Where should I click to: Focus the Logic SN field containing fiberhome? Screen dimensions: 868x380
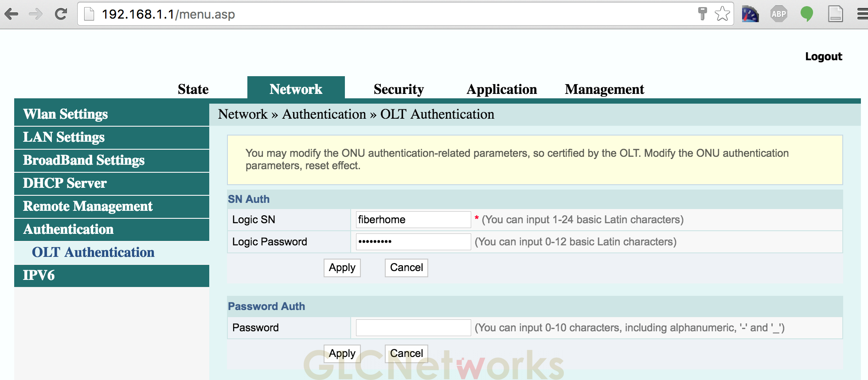tap(413, 220)
